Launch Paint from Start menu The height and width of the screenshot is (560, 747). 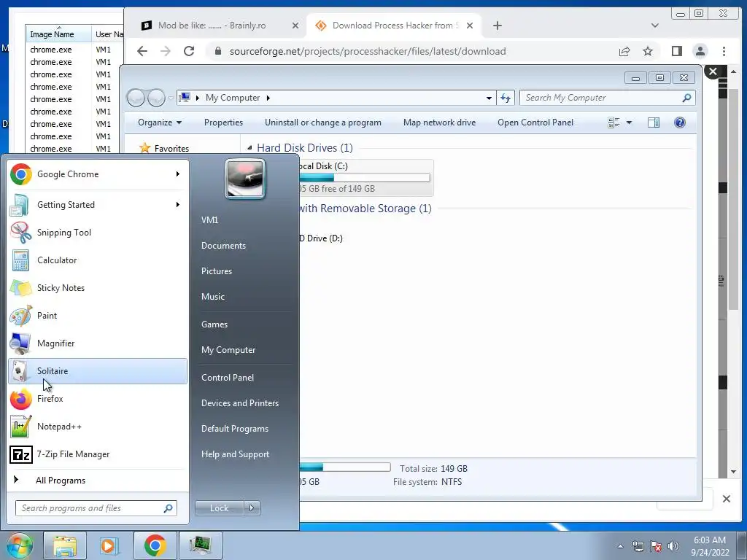pos(98,315)
